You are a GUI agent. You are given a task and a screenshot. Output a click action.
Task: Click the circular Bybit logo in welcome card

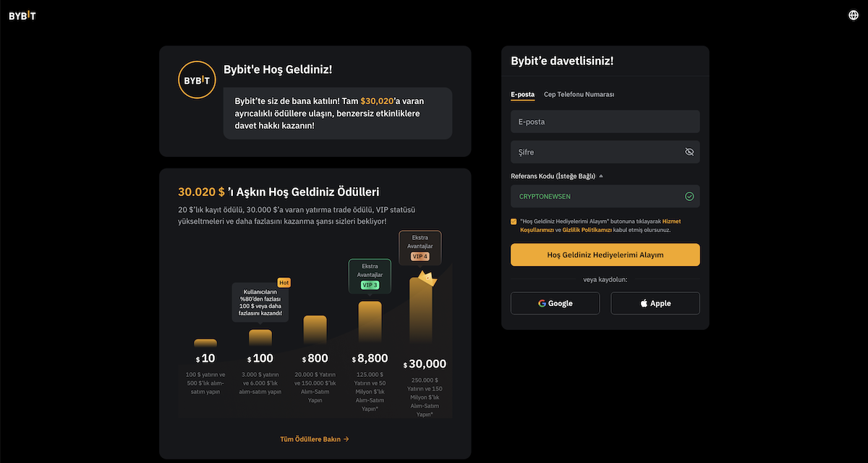coord(197,80)
